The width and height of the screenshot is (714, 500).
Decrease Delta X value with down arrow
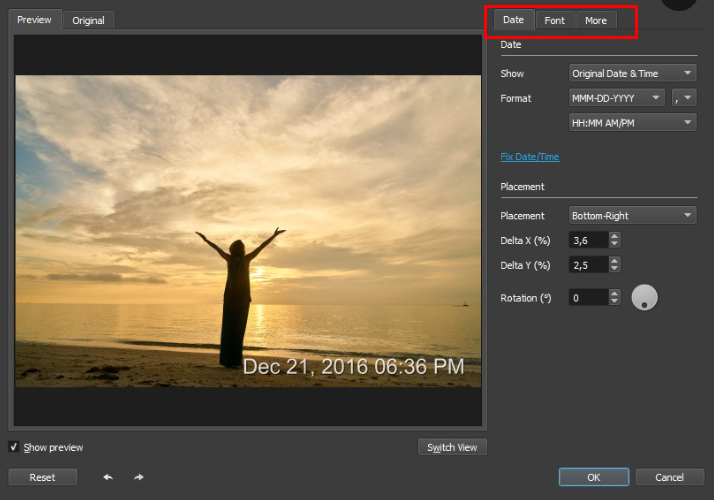614,244
